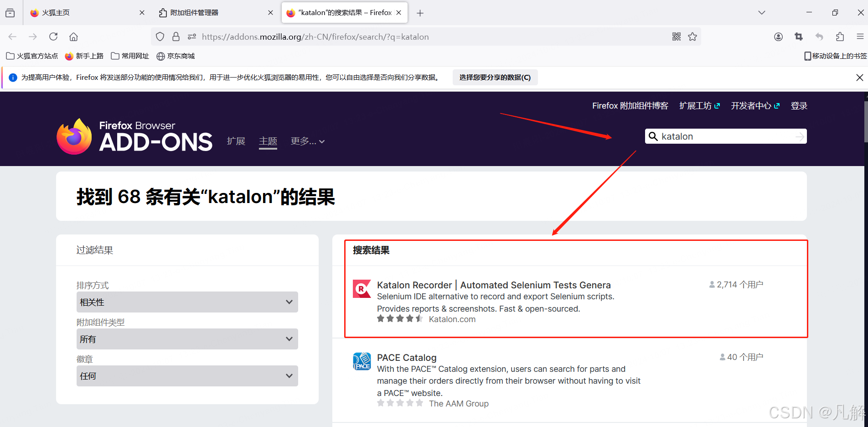Click the 选择您要分享的数据 button
Image resolution: width=868 pixels, height=427 pixels.
(495, 77)
